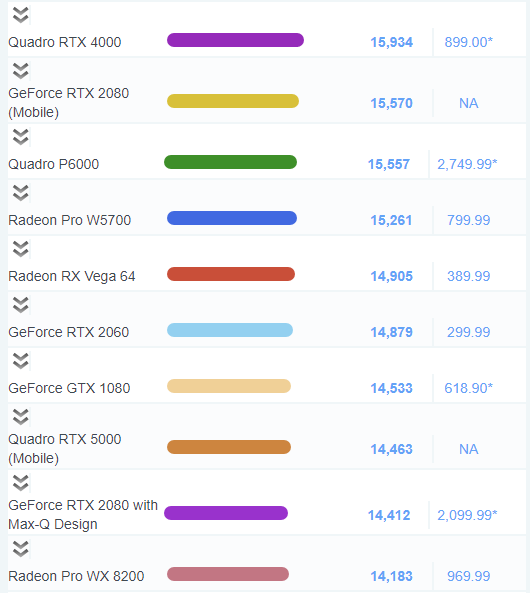Click double-chevron icon above Radeon Pro W5700
530x593 pixels.
tap(20, 193)
